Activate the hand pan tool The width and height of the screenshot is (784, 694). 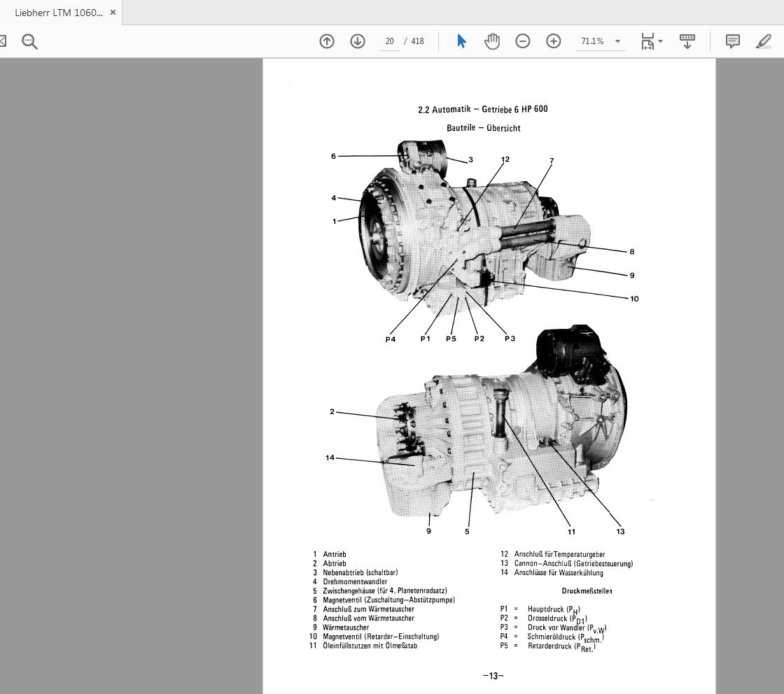click(x=492, y=41)
